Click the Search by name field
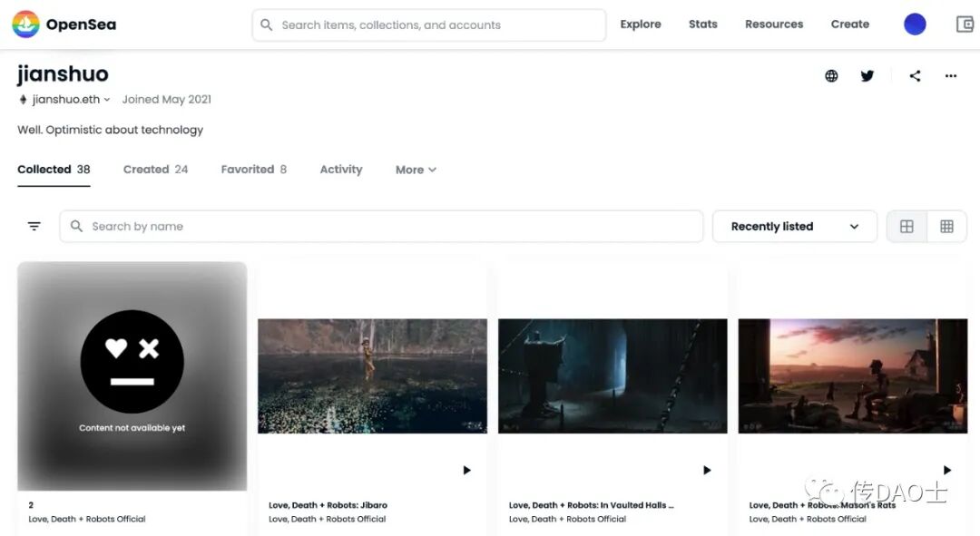Screen dimensions: 980x536 (381, 226)
